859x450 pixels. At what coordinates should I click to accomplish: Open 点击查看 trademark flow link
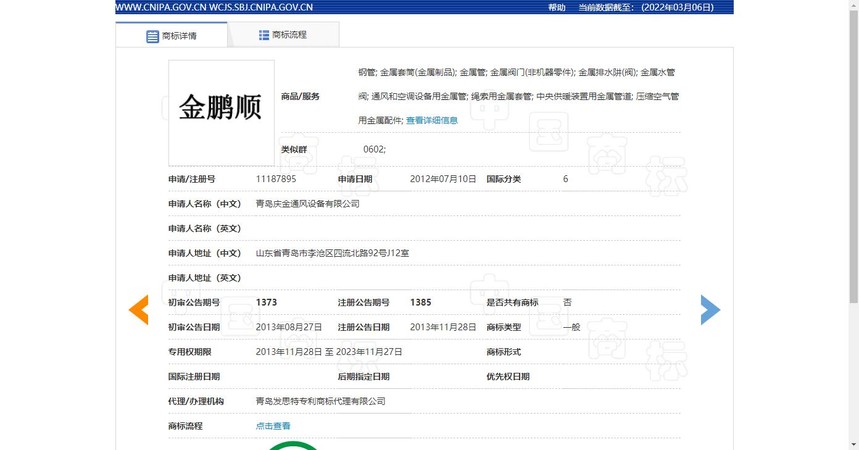coord(273,426)
